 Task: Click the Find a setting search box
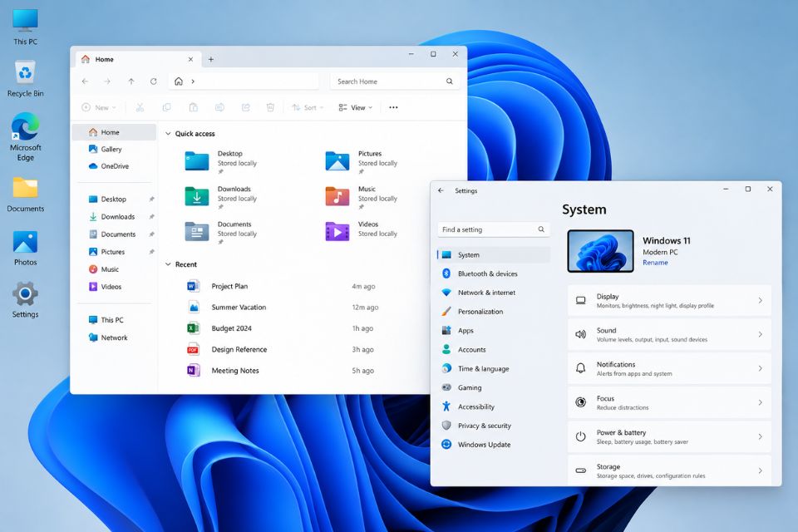click(494, 229)
